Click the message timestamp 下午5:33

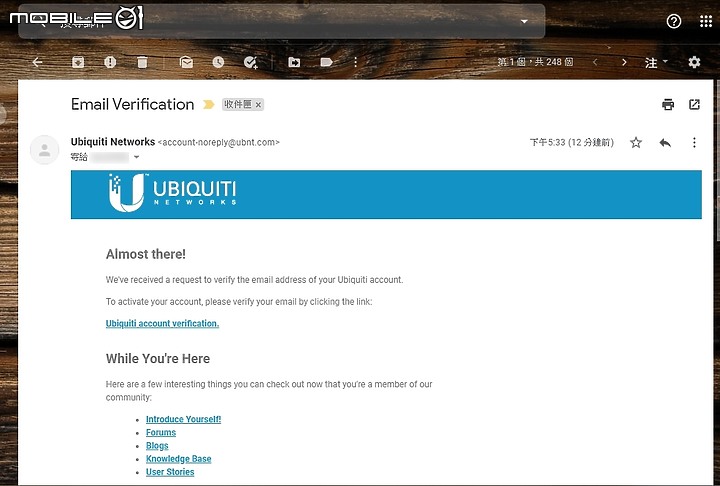pos(572,142)
